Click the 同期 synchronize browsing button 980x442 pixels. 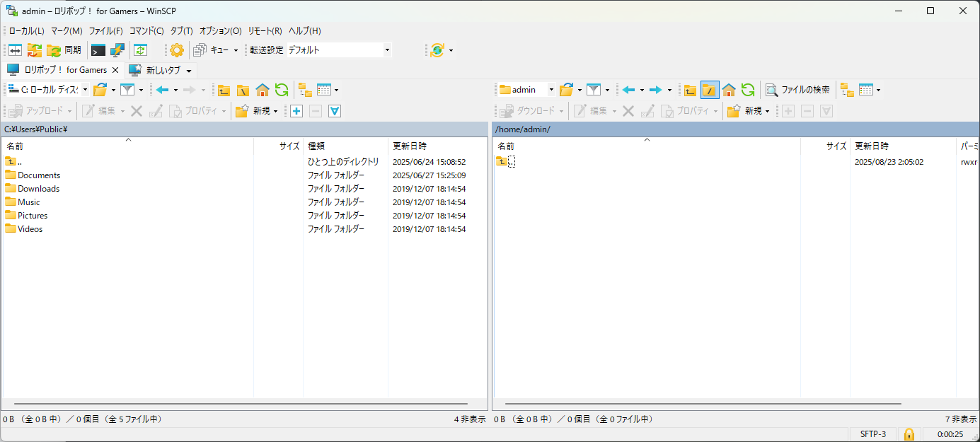[x=64, y=50]
